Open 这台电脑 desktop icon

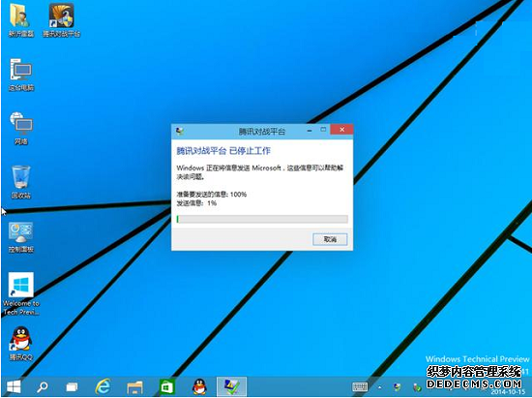click(x=21, y=75)
